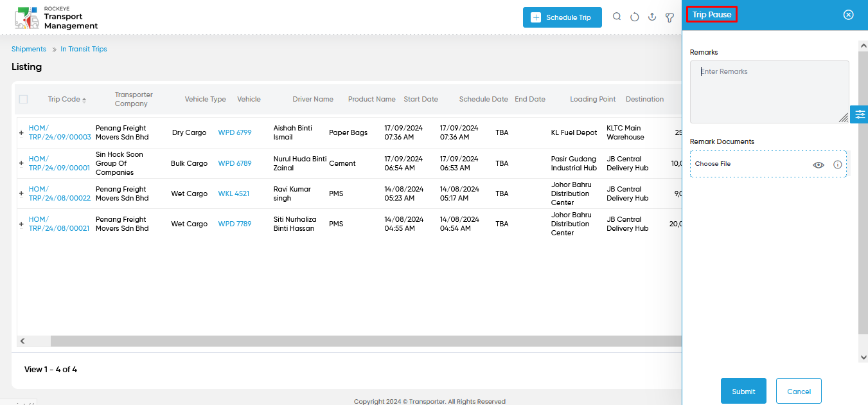
Task: Click the KL Fuel Depot loading point
Action: [x=574, y=132]
